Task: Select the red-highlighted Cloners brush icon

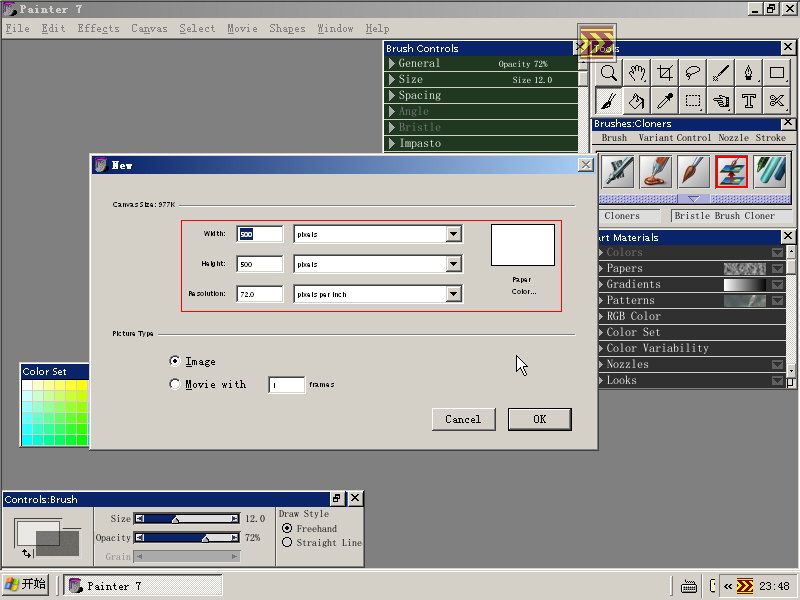Action: click(732, 172)
